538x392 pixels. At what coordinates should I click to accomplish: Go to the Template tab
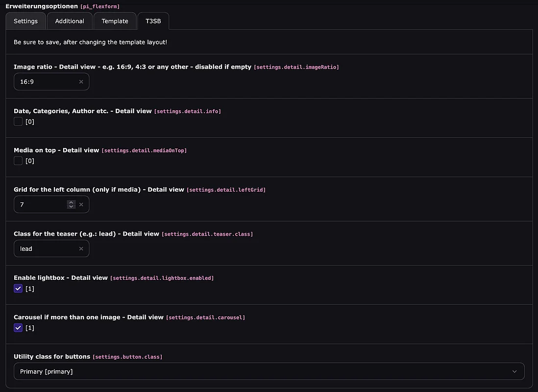pyautogui.click(x=115, y=21)
